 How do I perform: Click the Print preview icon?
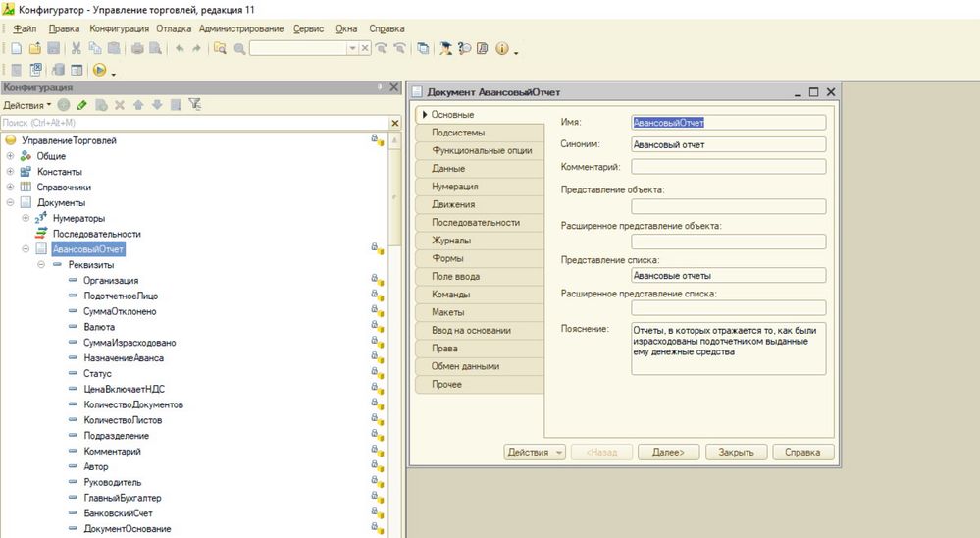click(156, 49)
